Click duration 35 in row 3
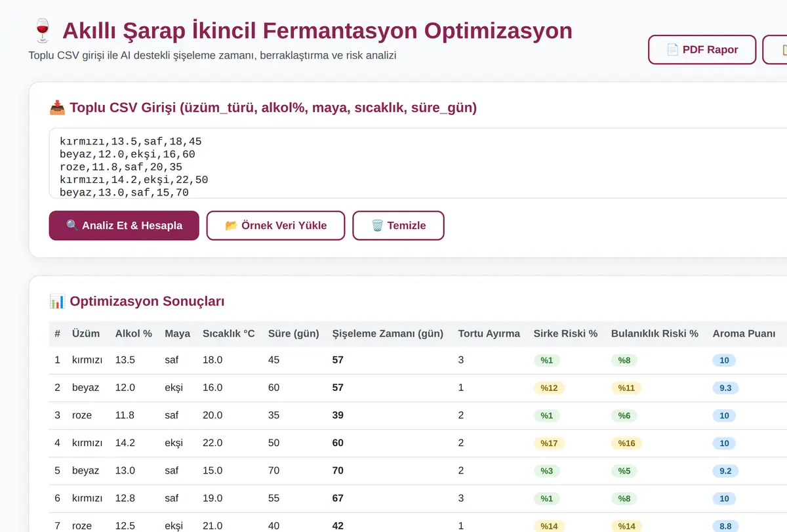The width and height of the screenshot is (787, 532). (x=273, y=415)
